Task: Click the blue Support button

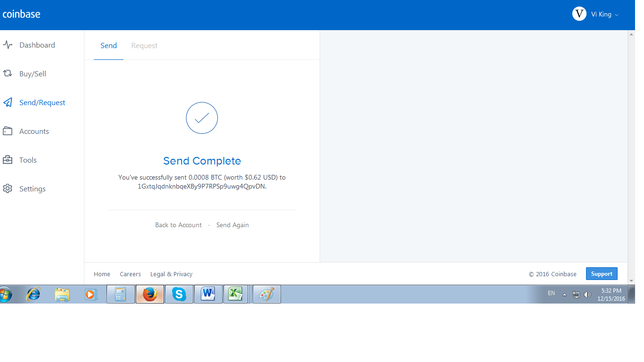Action: click(602, 274)
